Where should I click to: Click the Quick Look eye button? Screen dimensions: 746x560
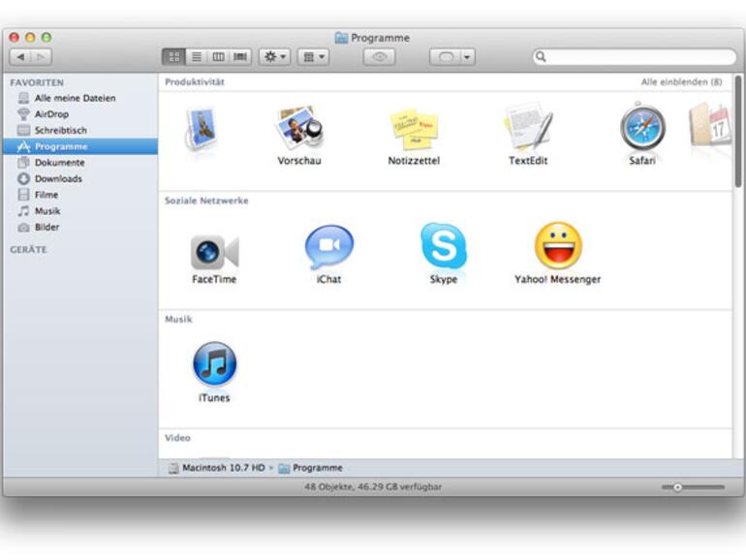pyautogui.click(x=379, y=57)
